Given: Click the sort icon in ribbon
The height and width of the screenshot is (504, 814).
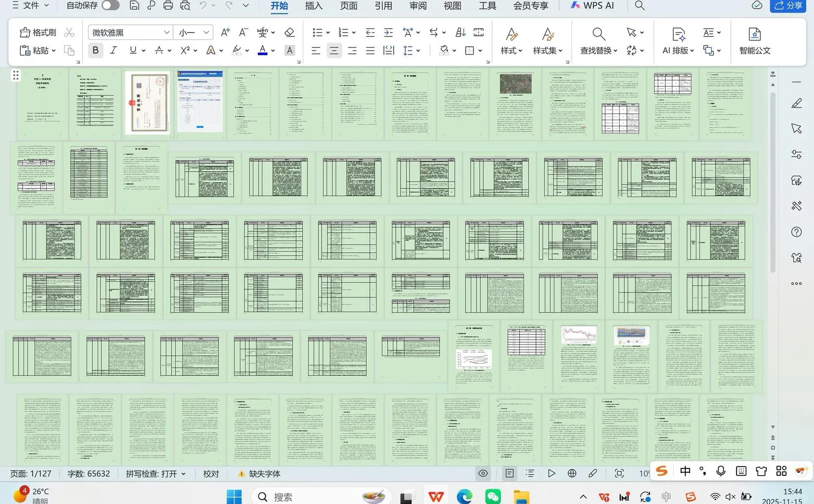Looking at the screenshot, I should (460, 32).
